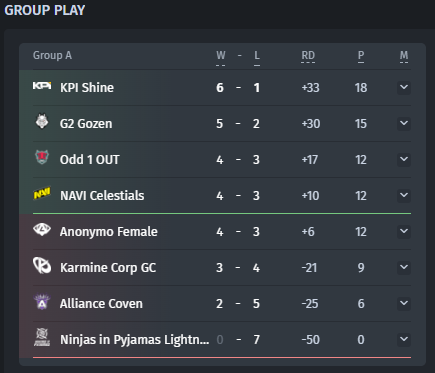Viewport: 435px width, 373px height.
Task: Click the Ninjas in Pyjamas logo
Action: click(42, 337)
